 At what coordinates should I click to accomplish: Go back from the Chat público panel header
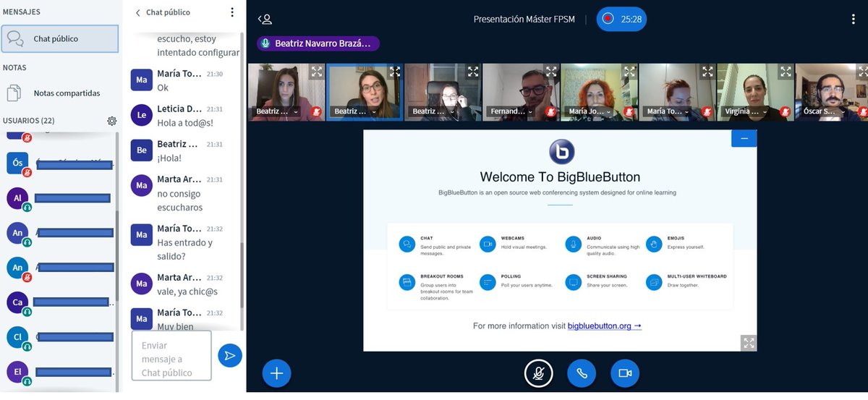[138, 12]
